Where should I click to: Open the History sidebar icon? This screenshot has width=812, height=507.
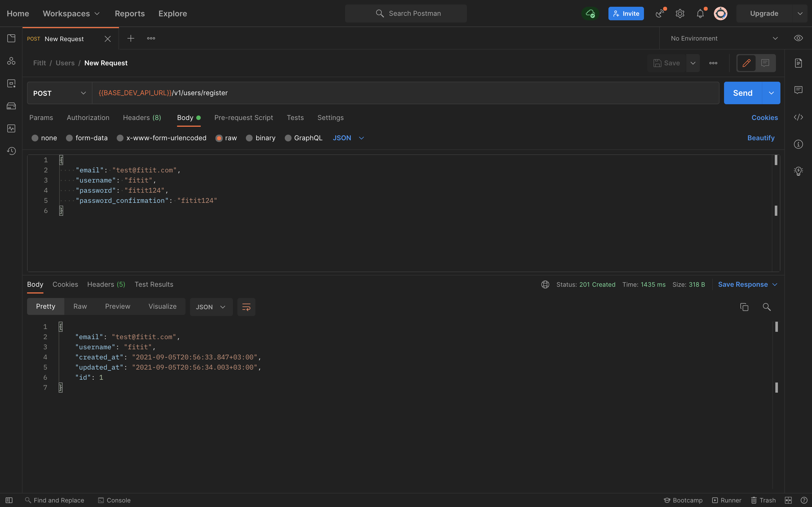point(11,151)
